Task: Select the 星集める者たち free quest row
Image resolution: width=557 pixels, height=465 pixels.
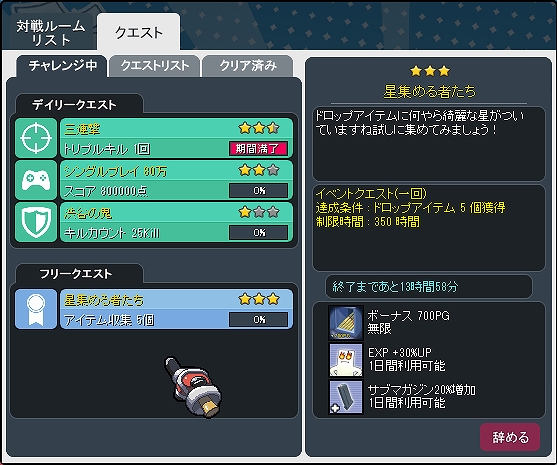Action: 154,309
